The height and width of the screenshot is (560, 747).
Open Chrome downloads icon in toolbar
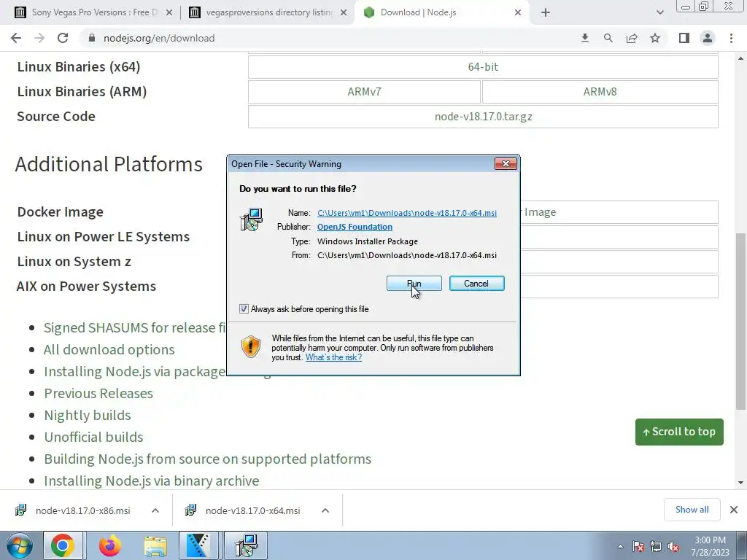584,38
